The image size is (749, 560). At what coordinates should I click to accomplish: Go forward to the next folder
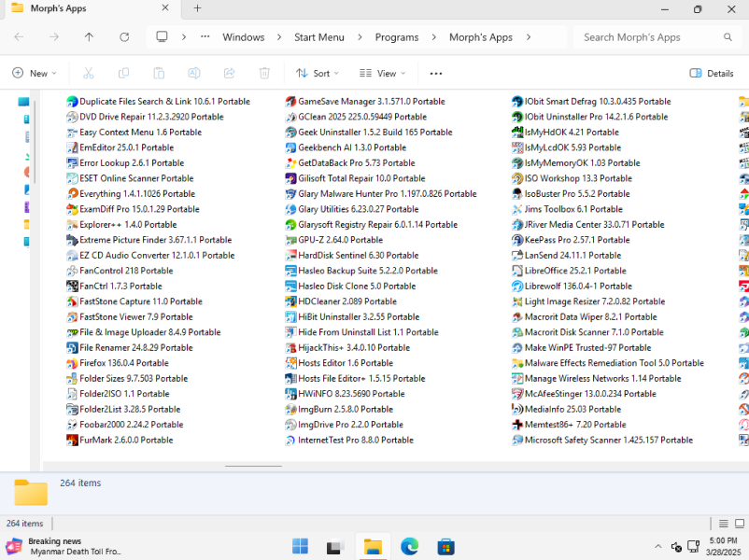54,37
